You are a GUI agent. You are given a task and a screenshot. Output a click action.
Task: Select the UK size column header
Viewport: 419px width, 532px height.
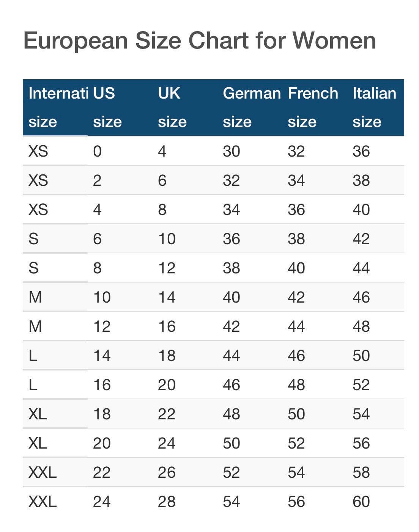(x=172, y=107)
